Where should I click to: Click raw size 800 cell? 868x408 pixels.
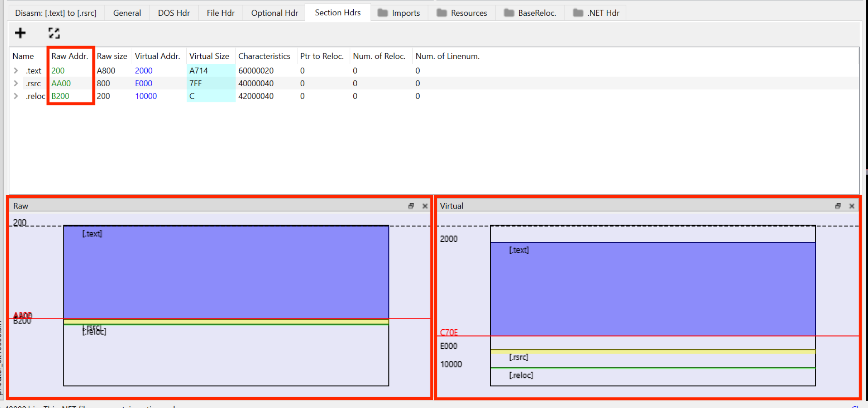click(x=103, y=83)
